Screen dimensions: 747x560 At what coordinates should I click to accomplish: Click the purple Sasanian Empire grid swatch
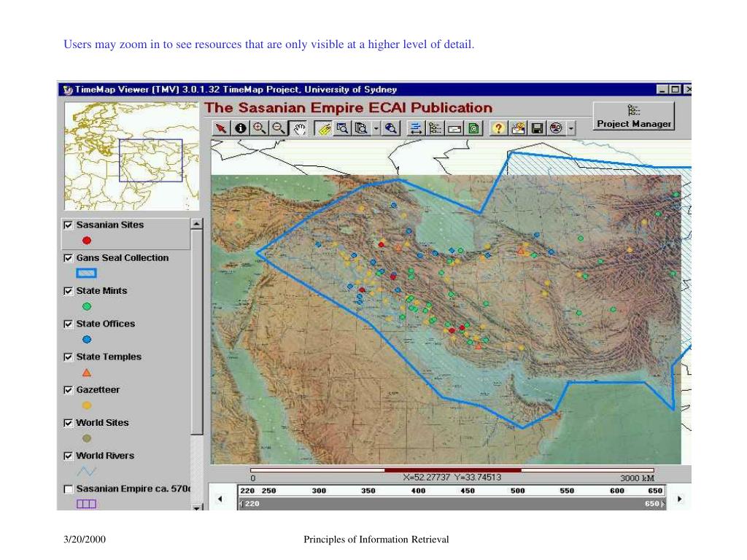coord(86,504)
